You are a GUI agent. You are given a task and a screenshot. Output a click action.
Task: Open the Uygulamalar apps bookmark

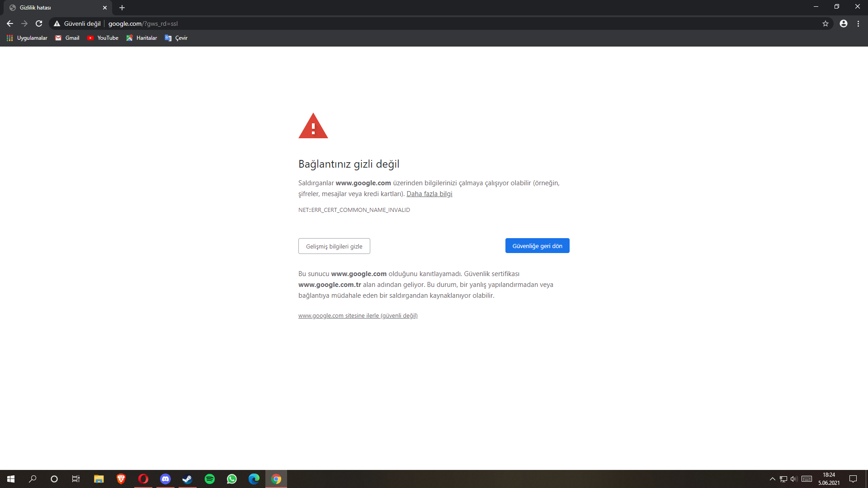pos(27,38)
